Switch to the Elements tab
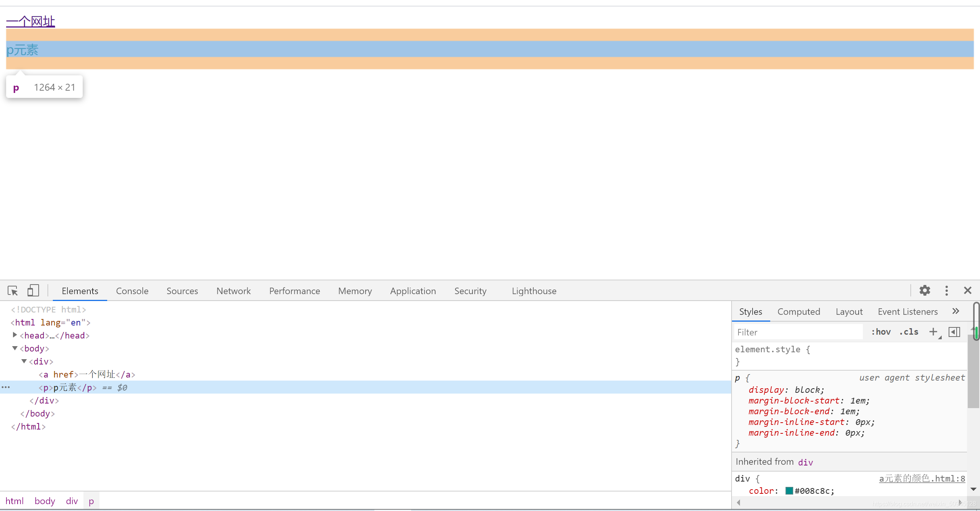980x511 pixels. point(80,291)
